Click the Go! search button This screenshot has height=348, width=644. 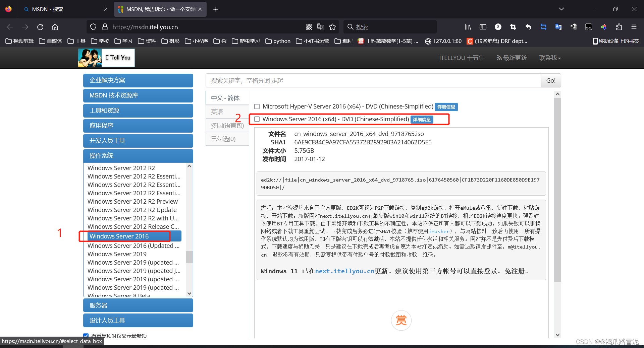click(x=551, y=80)
